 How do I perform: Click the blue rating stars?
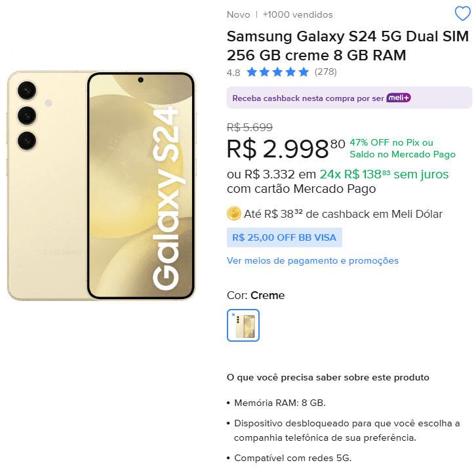pos(277,72)
